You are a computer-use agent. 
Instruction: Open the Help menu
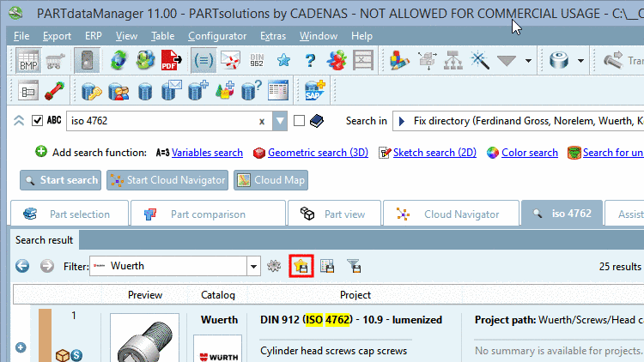[x=361, y=36]
